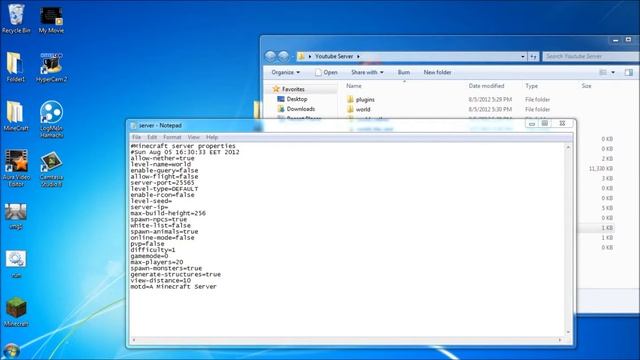
Task: Sort by the Date modified column header
Action: [x=486, y=86]
